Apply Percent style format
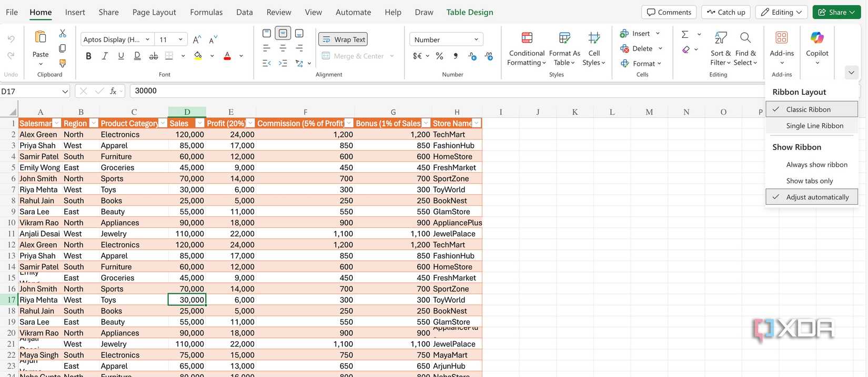Image resolution: width=868 pixels, height=377 pixels. [x=440, y=56]
